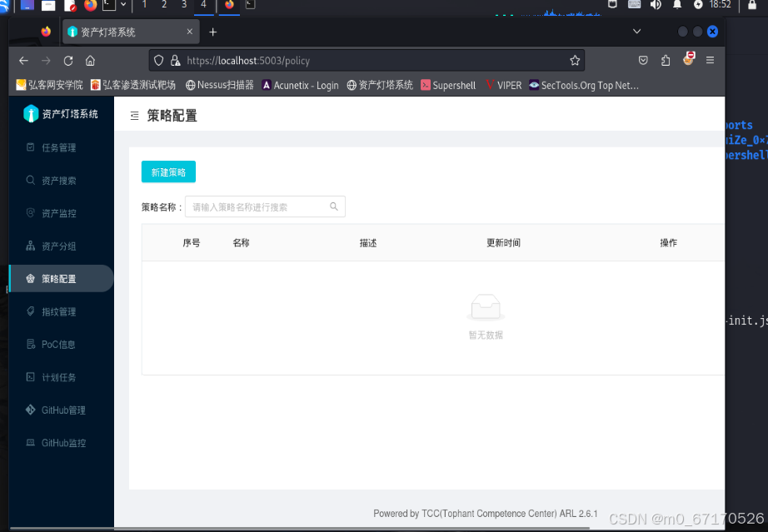Open the Supershell bookmark

(449, 85)
